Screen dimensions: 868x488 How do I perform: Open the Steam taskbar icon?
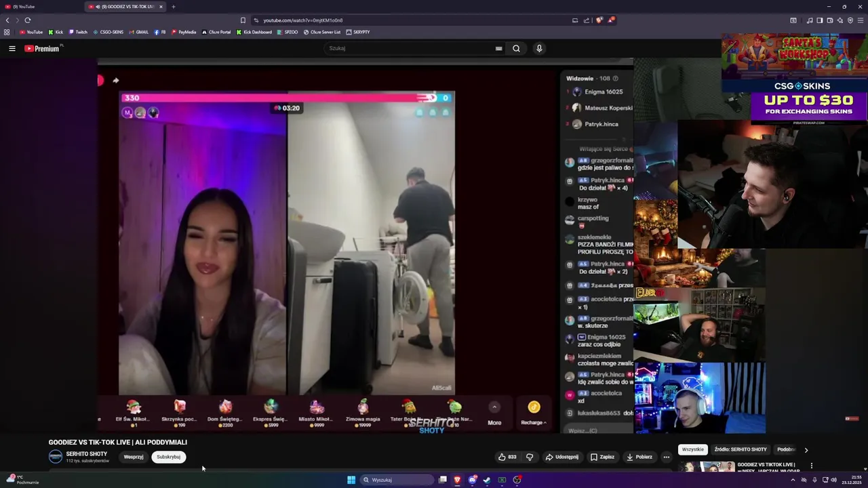tap(487, 480)
